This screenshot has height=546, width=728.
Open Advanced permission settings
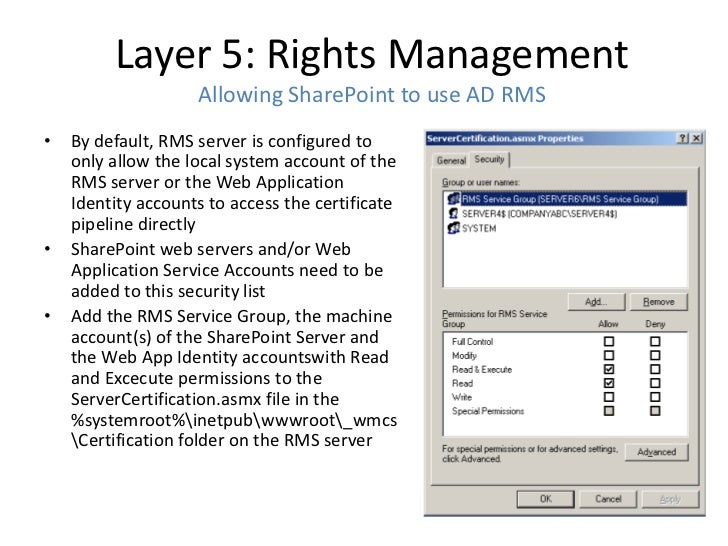coord(656,452)
